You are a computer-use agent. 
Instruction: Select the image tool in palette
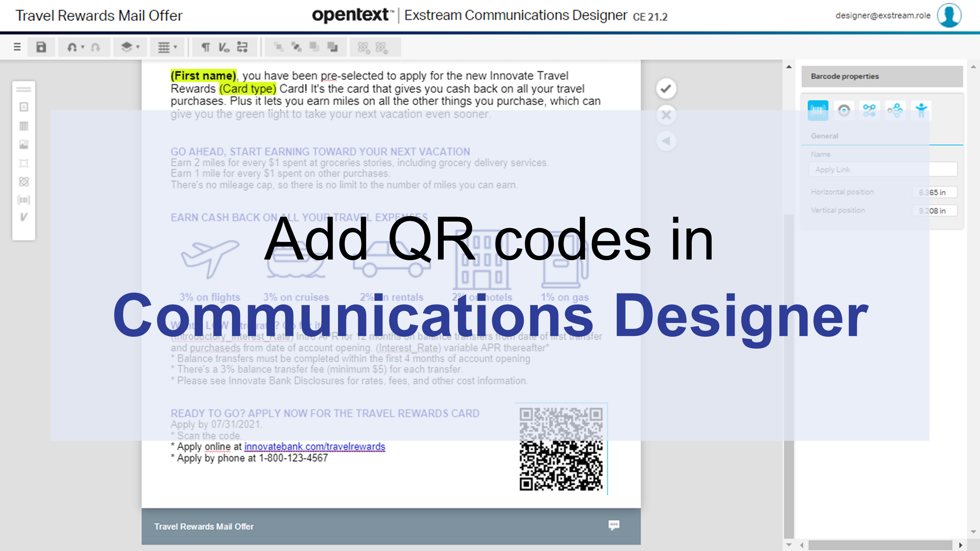(24, 144)
